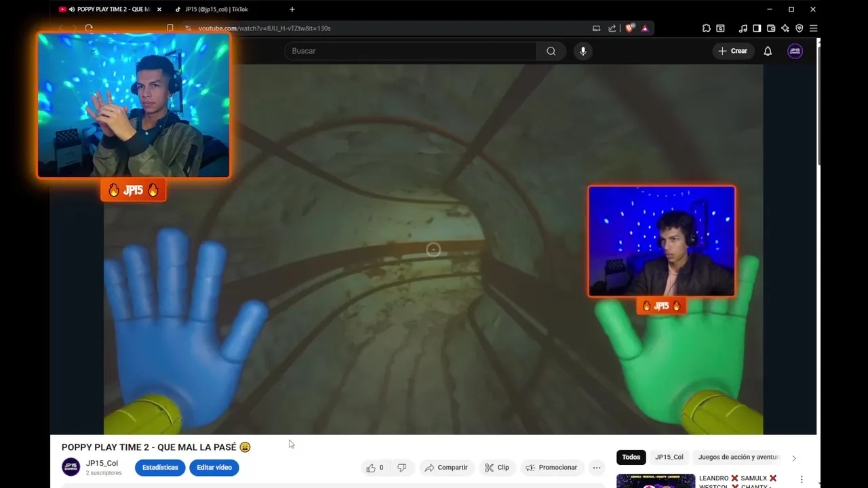Image resolution: width=868 pixels, height=488 pixels.
Task: Click the Clip button
Action: tap(497, 468)
